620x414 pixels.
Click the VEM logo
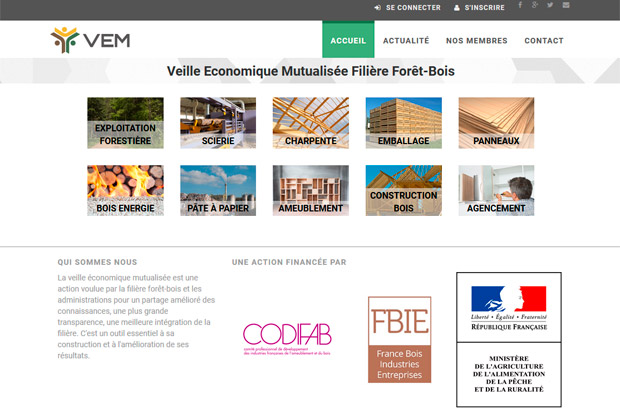[90, 40]
